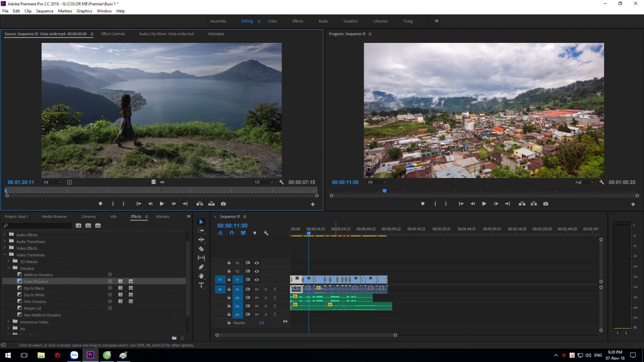Screen dimensions: 644x362
Task: Select the Pen tool
Action: click(201, 267)
